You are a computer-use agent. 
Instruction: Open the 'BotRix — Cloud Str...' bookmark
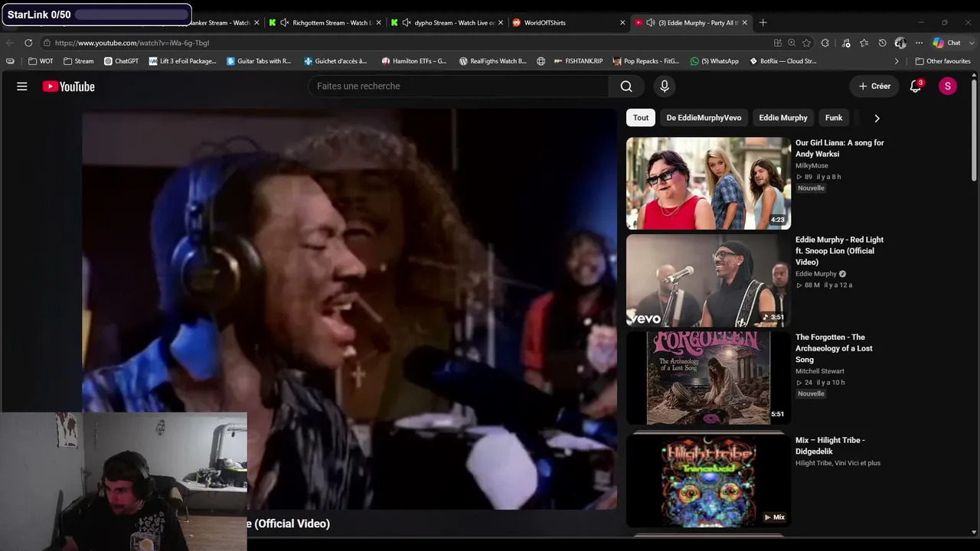(x=782, y=61)
